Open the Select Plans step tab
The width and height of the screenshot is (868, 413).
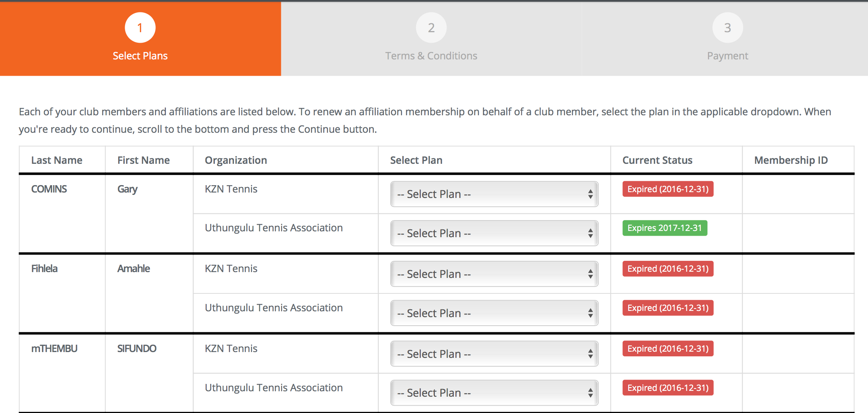pyautogui.click(x=140, y=56)
